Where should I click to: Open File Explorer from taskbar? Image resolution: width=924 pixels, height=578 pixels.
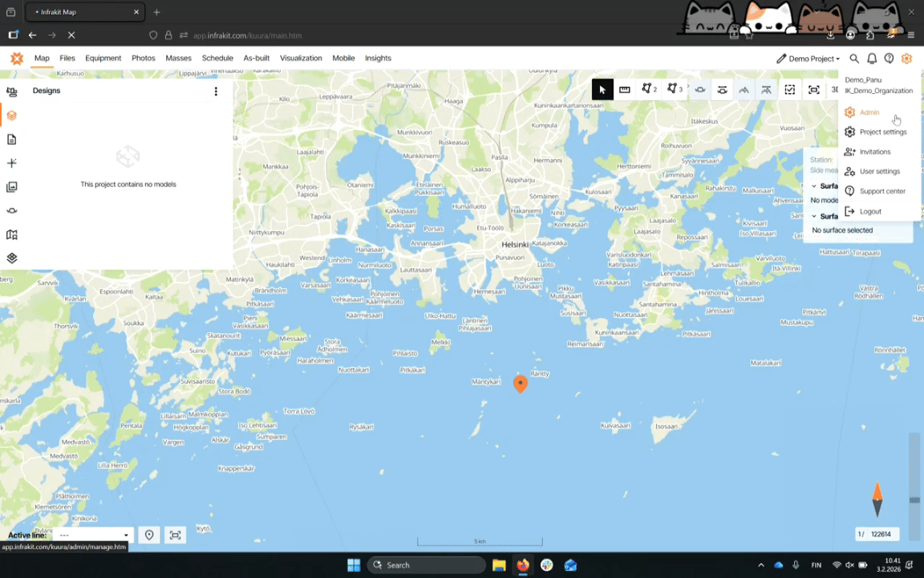point(499,565)
